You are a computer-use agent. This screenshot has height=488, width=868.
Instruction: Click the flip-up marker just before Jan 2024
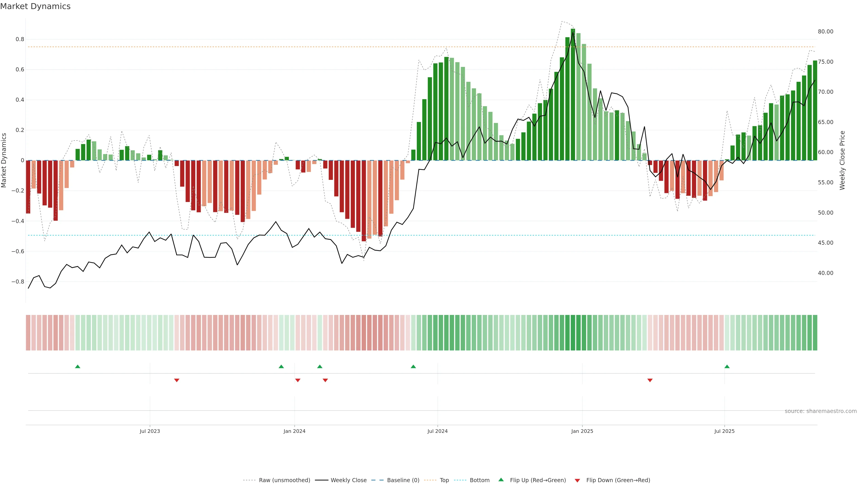click(281, 366)
